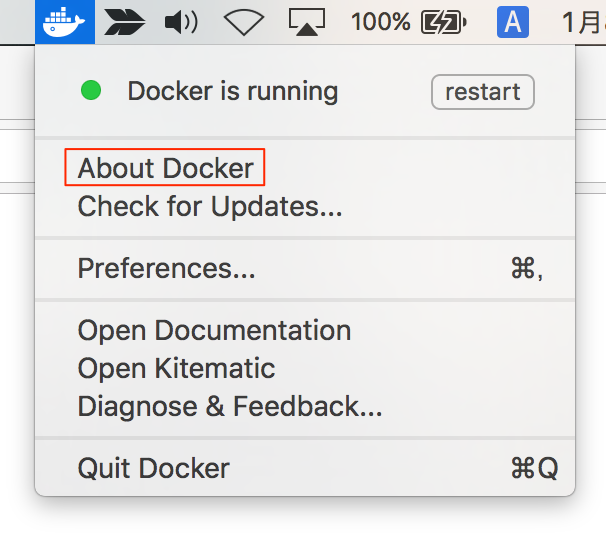The image size is (606, 535).
Task: Open Preferences... from the Docker menu
Action: click(166, 269)
